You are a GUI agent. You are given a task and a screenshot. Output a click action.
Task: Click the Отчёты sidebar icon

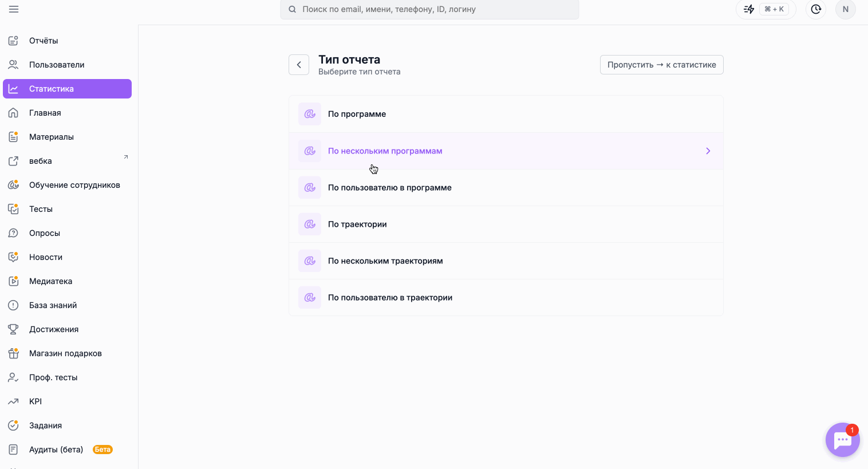13,41
